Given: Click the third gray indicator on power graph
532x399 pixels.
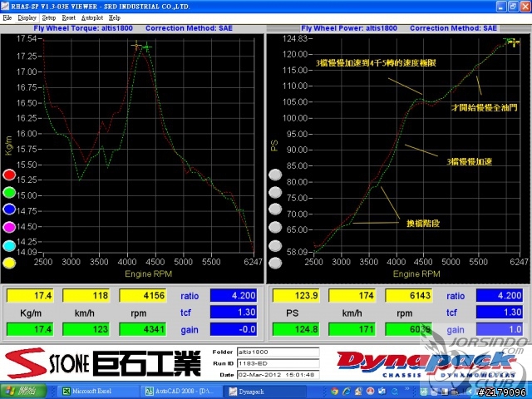Looking at the screenshot, I should pyautogui.click(x=275, y=209).
